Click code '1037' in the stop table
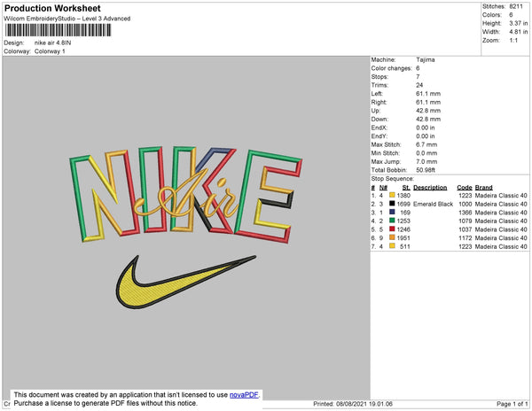The width and height of the screenshot is (532, 411). pos(465,229)
